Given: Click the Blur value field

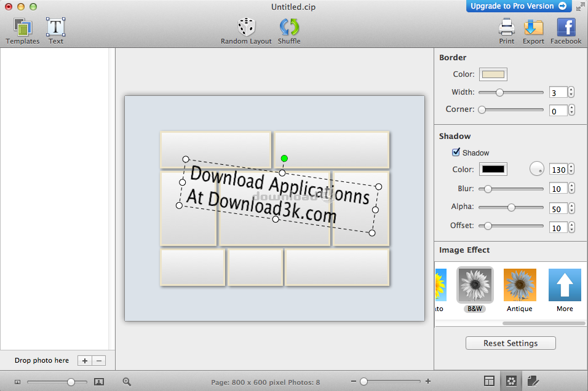Looking at the screenshot, I should [558, 189].
